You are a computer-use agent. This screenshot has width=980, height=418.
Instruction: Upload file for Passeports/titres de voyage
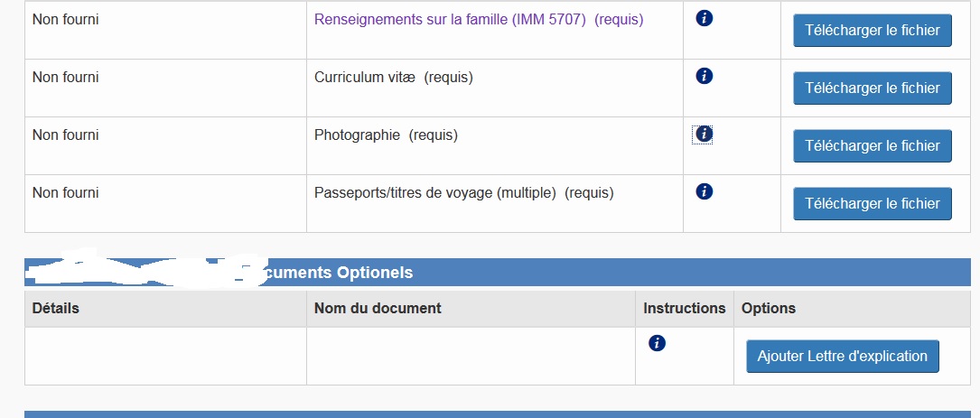click(x=872, y=203)
